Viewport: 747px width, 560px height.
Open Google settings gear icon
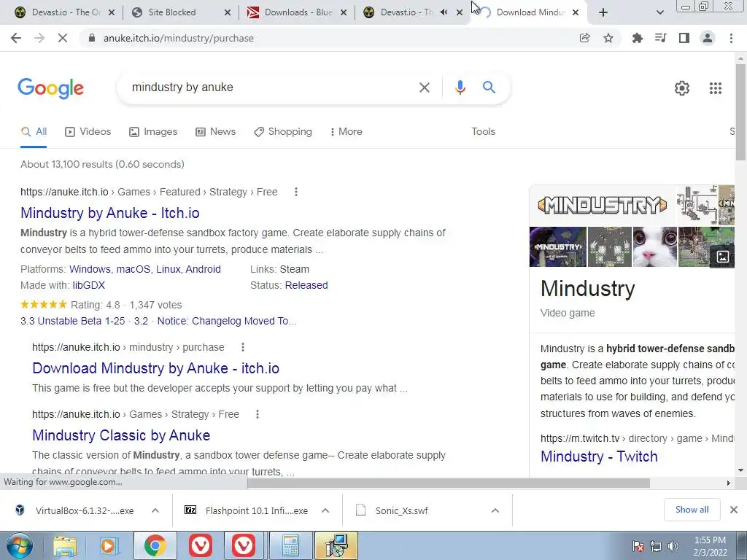[682, 88]
